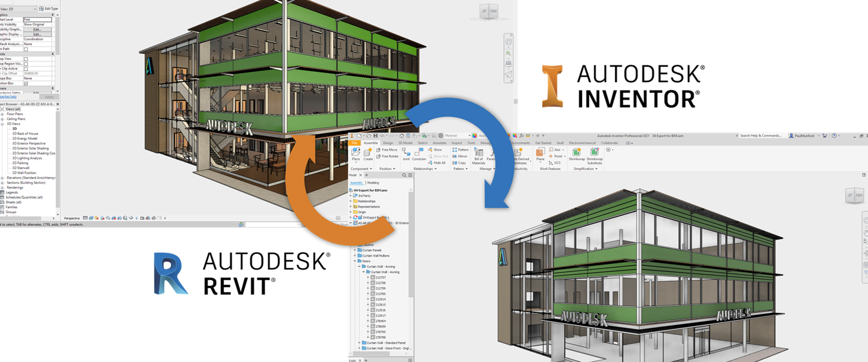
Task: Check the Far Clip Active box
Action: pyautogui.click(x=26, y=69)
